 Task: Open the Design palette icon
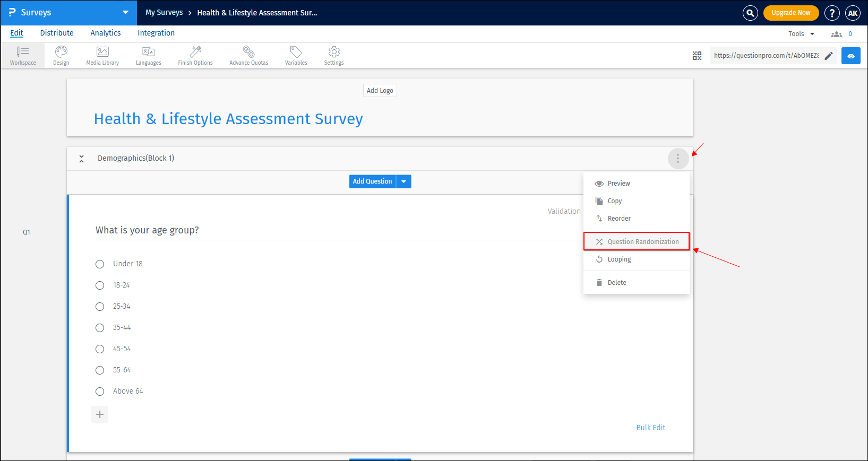(x=61, y=56)
